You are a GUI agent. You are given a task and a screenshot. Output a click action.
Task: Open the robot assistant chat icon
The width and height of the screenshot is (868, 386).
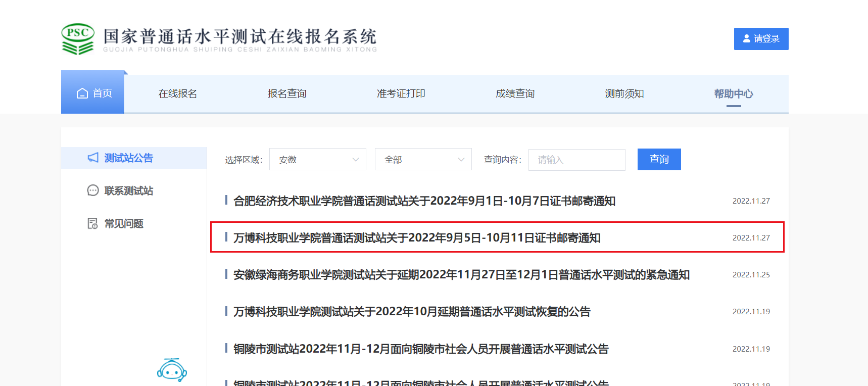tap(172, 370)
